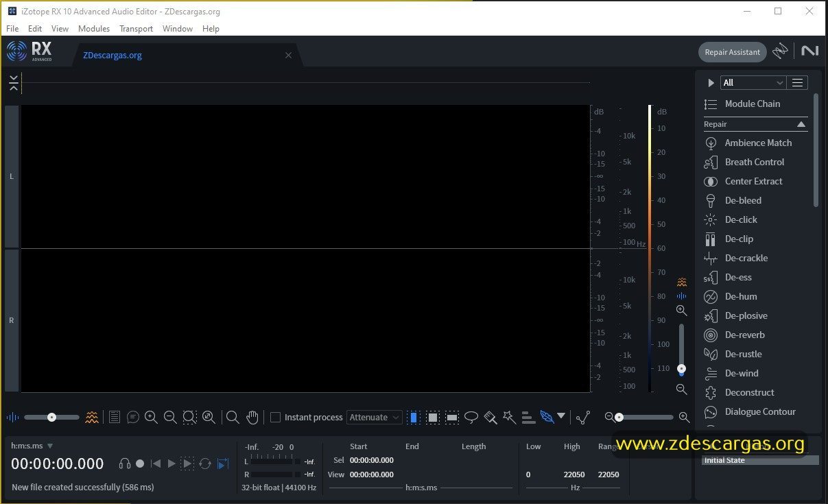
Task: Select the Harmonics selection tool
Action: 528,417
